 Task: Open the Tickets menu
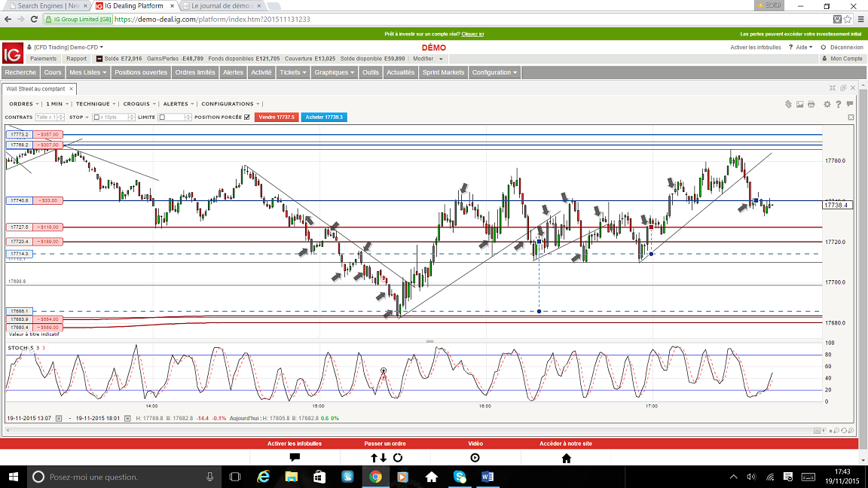pyautogui.click(x=293, y=72)
